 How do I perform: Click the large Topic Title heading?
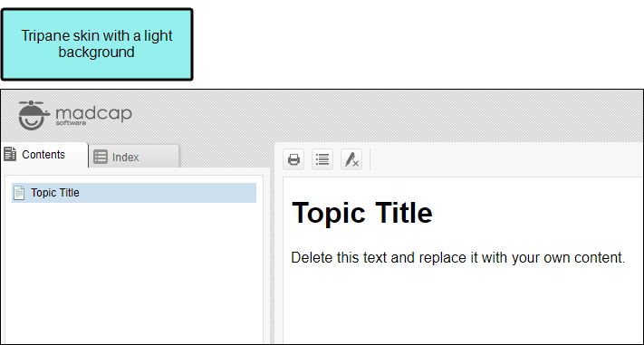coord(361,213)
